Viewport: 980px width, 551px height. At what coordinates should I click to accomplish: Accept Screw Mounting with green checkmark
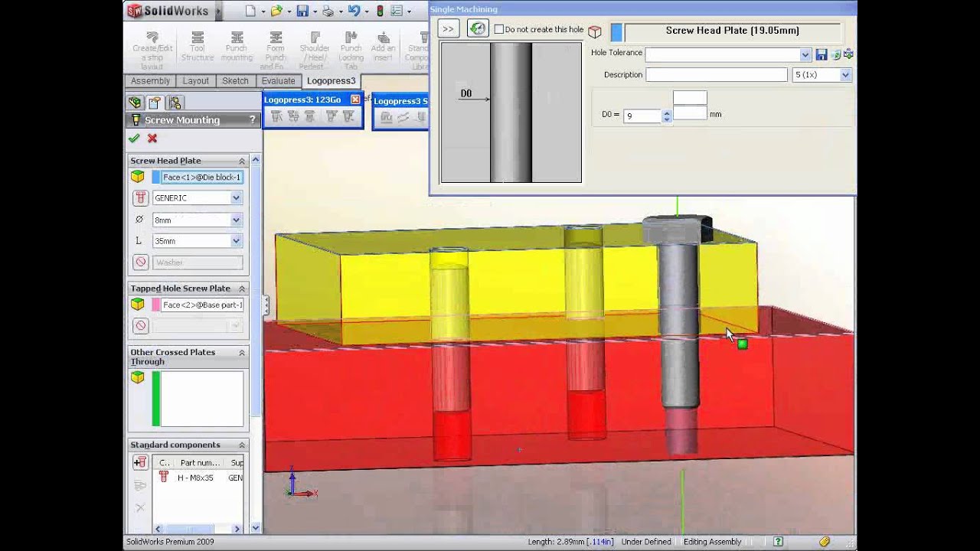(x=134, y=139)
